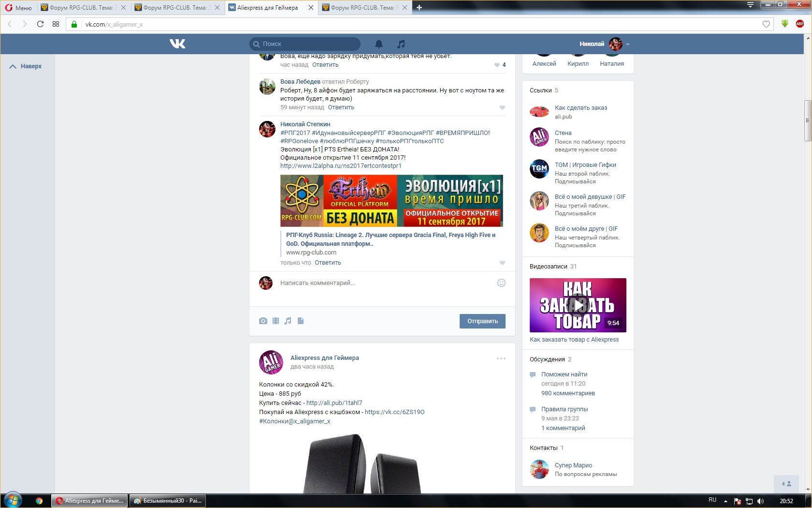This screenshot has height=508, width=812.
Task: Open the РПГ-Клуб Russia link preview title
Action: click(x=391, y=239)
